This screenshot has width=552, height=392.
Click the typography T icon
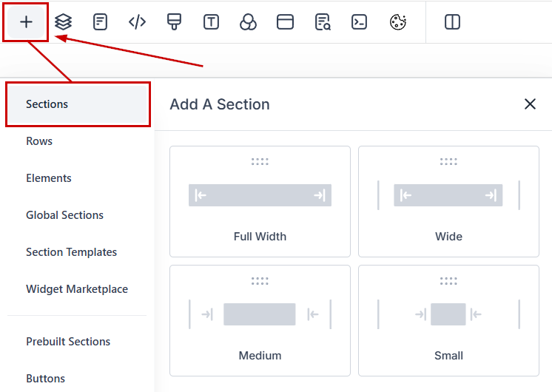tap(211, 22)
